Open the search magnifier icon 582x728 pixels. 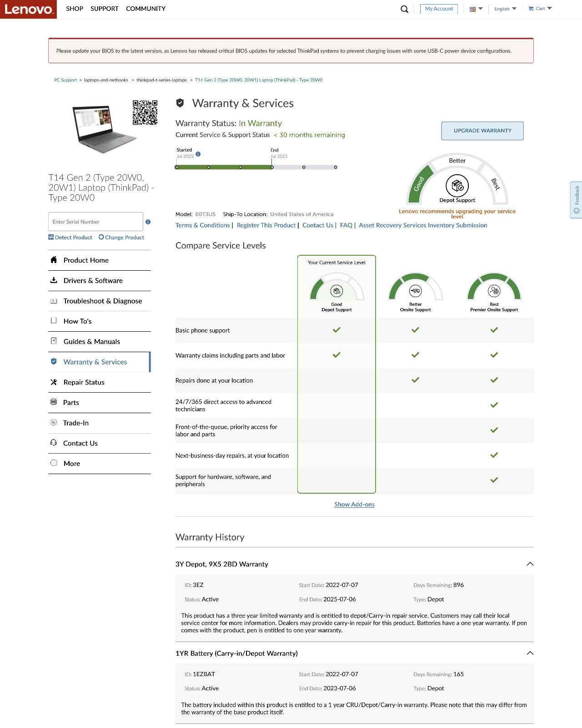click(x=404, y=9)
